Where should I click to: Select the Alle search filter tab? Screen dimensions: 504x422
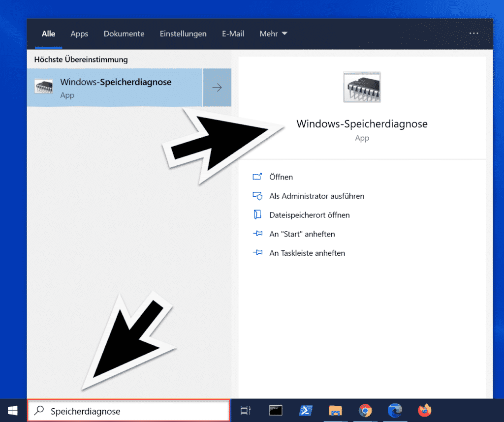pyautogui.click(x=49, y=34)
